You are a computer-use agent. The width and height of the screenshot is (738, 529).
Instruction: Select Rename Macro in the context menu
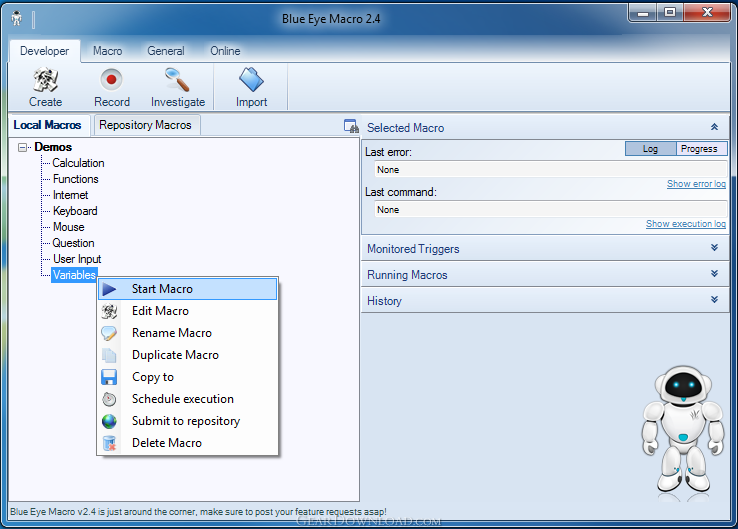[187, 333]
